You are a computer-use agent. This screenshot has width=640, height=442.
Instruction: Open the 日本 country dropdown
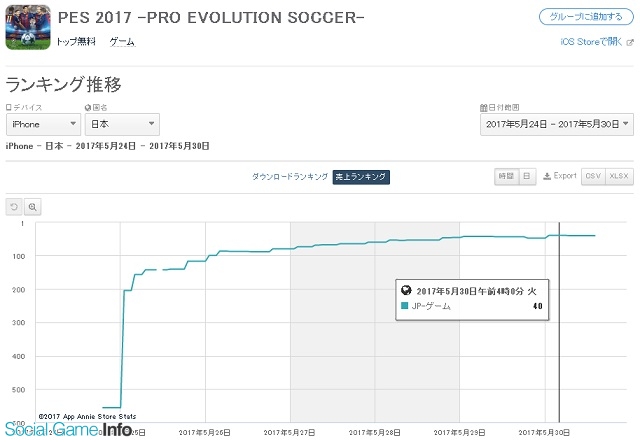click(x=122, y=124)
